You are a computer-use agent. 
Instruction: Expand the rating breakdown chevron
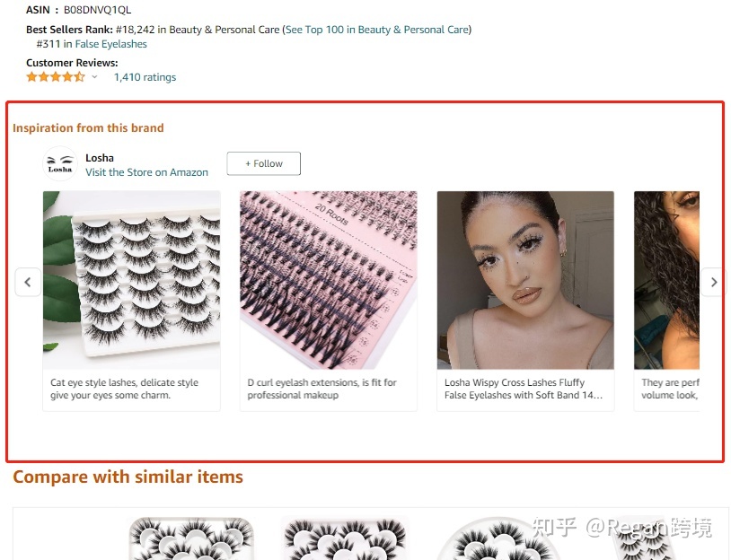click(x=94, y=77)
